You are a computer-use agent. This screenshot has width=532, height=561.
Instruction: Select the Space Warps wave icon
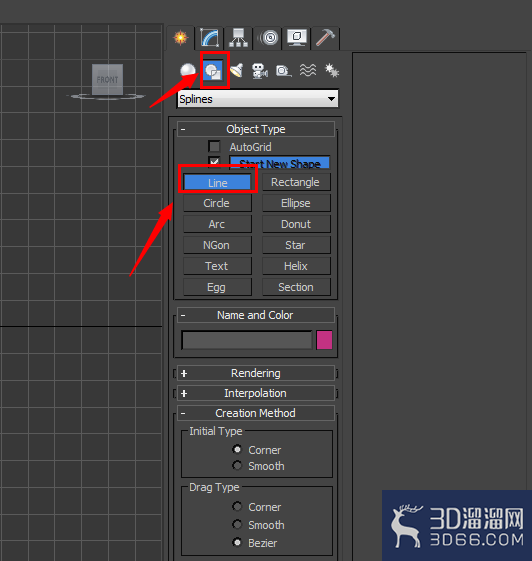[x=308, y=70]
